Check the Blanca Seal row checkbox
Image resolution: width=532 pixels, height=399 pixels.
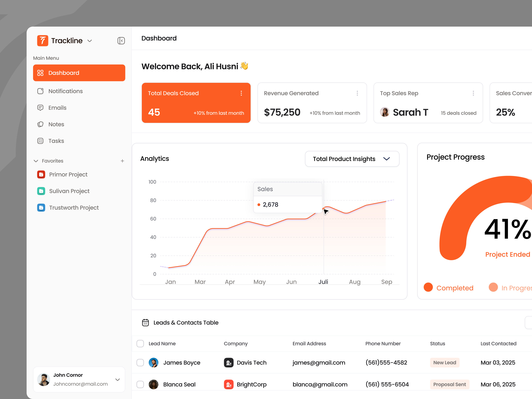tap(140, 384)
